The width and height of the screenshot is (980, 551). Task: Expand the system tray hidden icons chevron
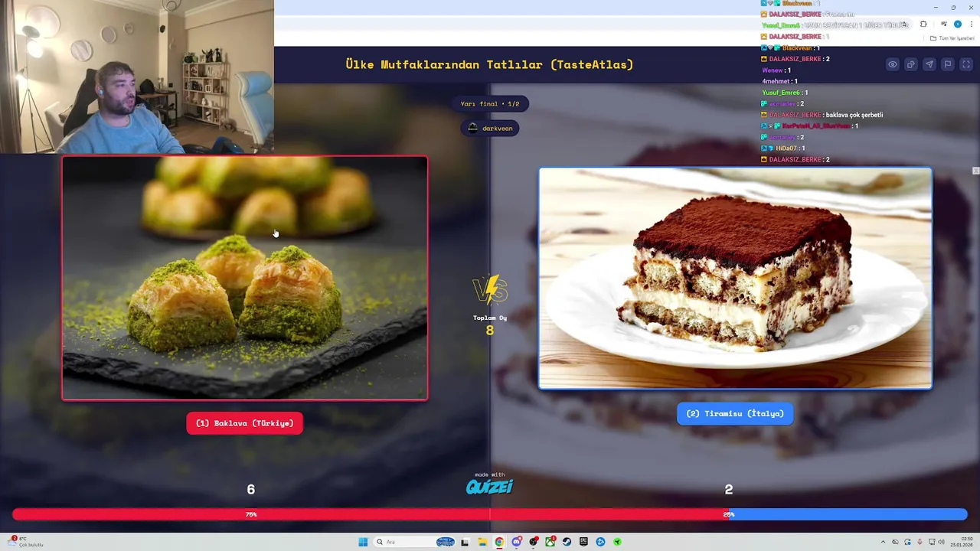883,542
